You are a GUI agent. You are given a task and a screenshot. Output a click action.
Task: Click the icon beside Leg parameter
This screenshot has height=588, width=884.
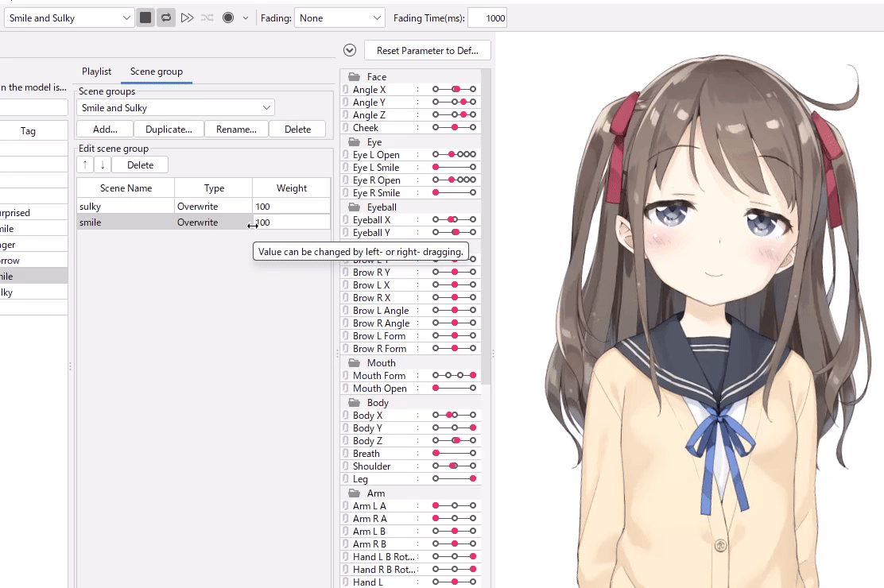(346, 479)
